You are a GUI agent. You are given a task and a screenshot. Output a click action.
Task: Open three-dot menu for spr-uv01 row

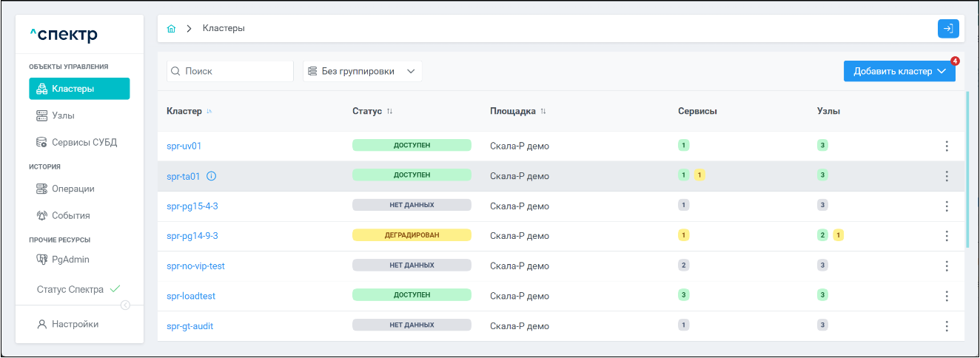(x=946, y=146)
